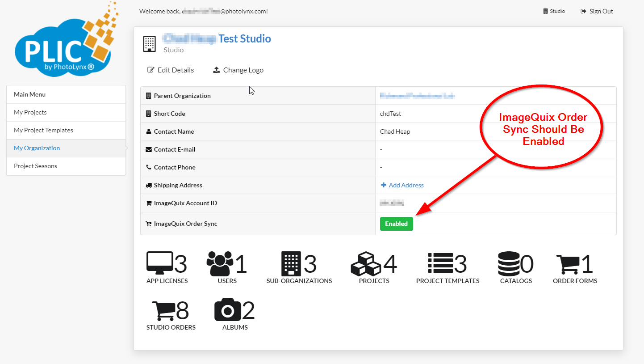Viewport: 644px width, 364px height.
Task: Open App Licenses via monitor icon
Action: pos(160,263)
